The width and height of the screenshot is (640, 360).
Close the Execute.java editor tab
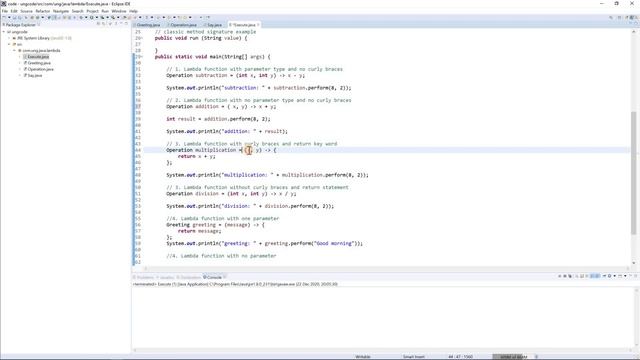258,25
